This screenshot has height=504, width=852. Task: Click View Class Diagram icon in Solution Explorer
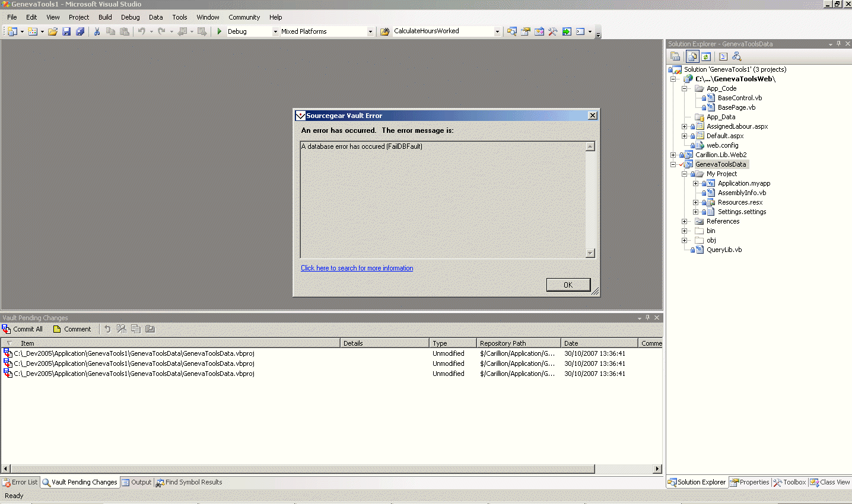coord(737,56)
